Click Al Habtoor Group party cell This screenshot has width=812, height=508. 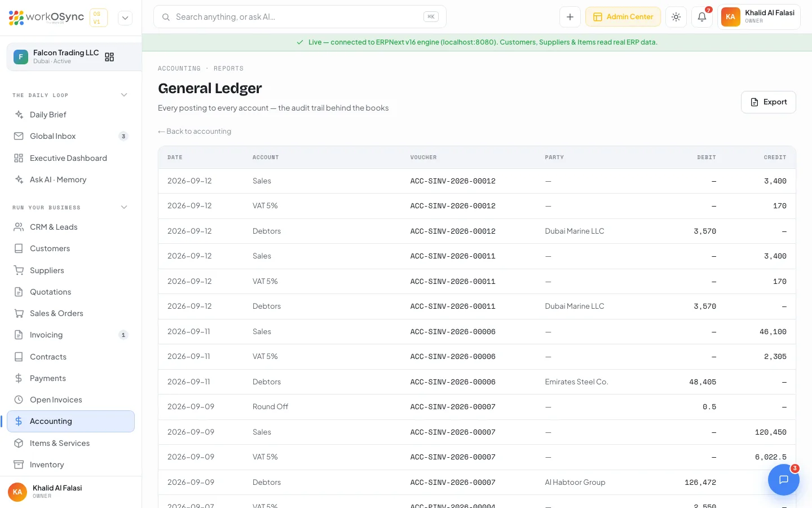pyautogui.click(x=575, y=483)
